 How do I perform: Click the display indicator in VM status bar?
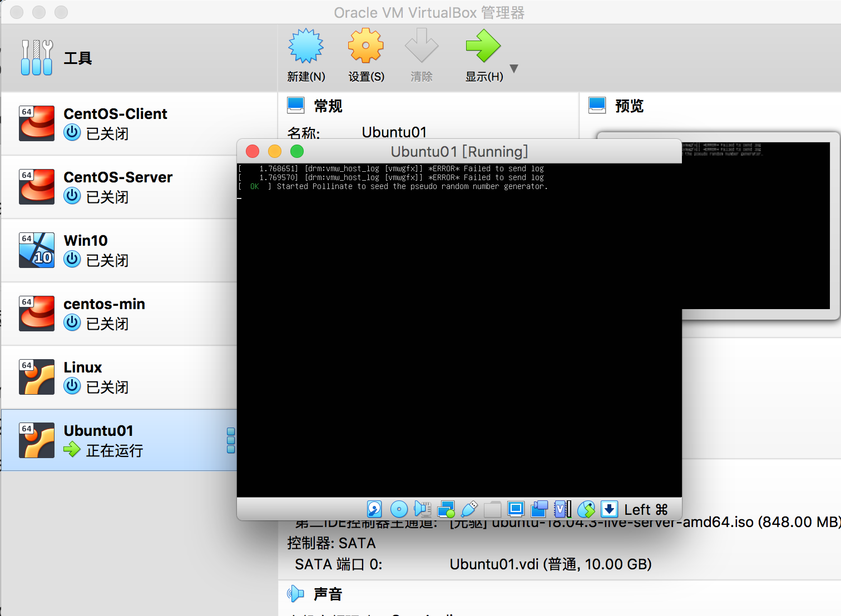coord(516,509)
